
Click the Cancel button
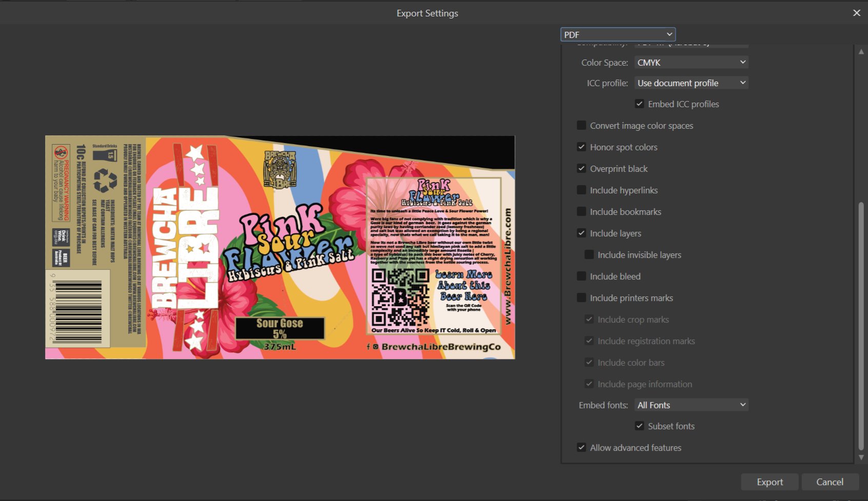(830, 482)
